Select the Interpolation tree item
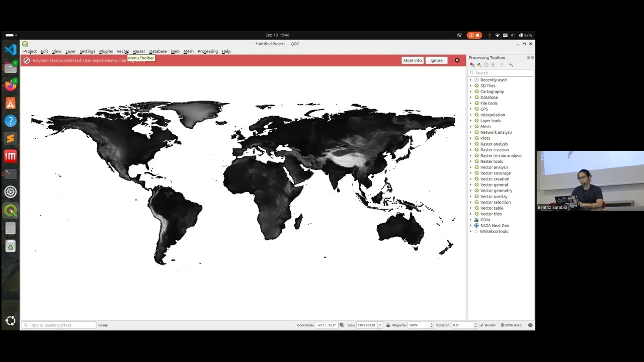 pyautogui.click(x=492, y=115)
